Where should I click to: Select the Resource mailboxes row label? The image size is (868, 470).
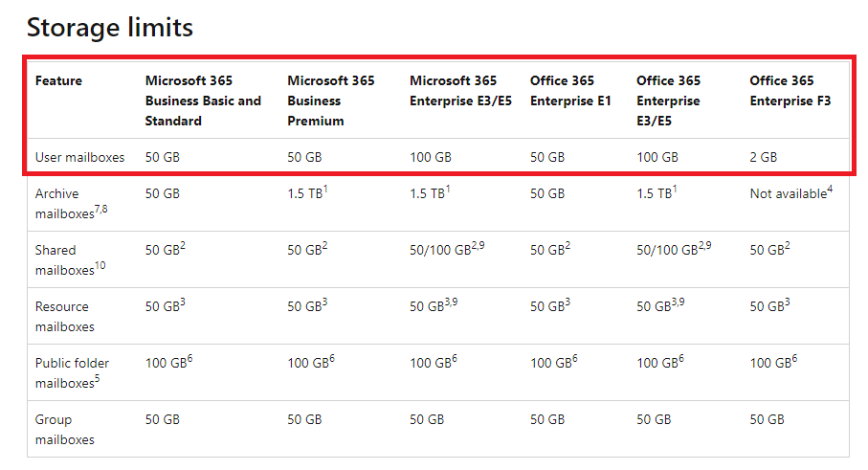[64, 317]
